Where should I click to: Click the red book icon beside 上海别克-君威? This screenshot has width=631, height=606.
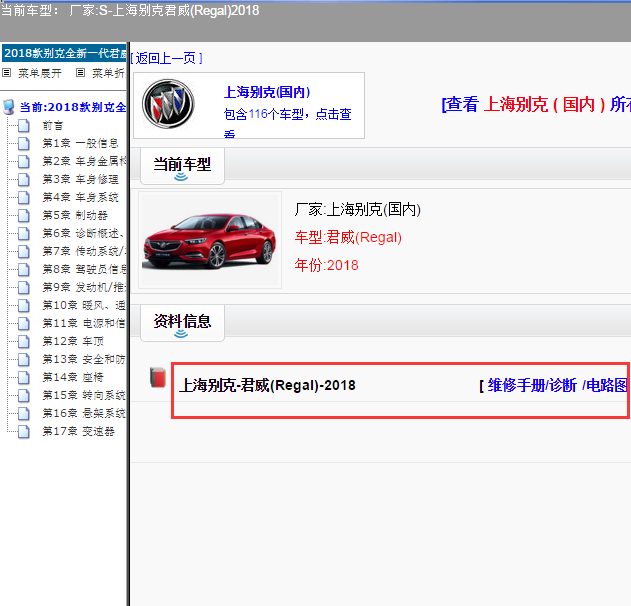coord(158,377)
